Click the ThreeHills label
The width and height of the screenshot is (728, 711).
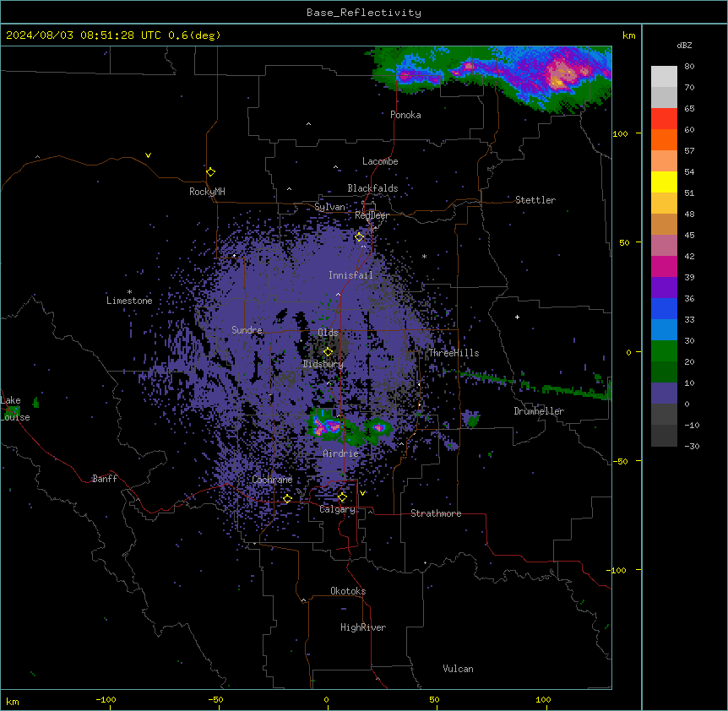click(454, 353)
